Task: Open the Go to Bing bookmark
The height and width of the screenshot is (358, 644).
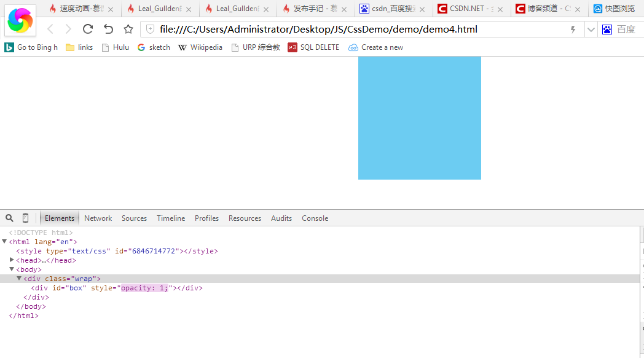Action: [x=31, y=47]
